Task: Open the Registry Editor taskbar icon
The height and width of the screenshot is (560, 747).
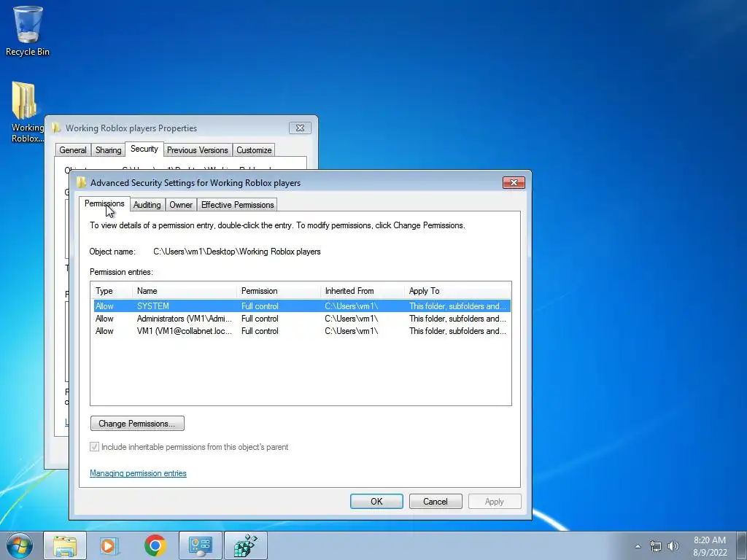Action: 245,545
